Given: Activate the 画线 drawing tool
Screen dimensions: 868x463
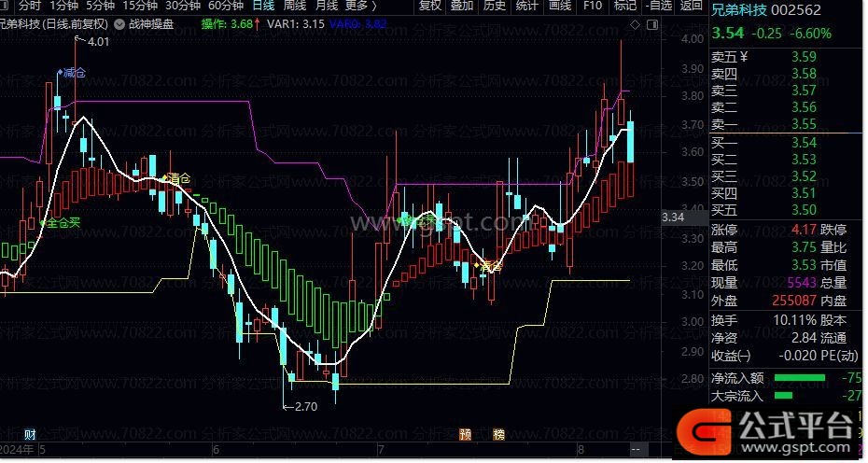Looking at the screenshot, I should (x=560, y=7).
